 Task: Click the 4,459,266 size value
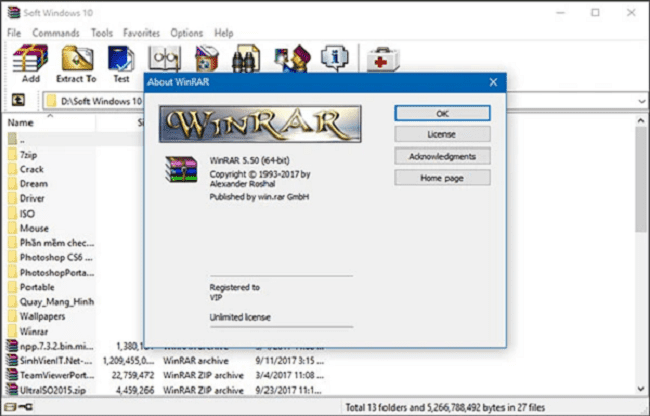(135, 390)
